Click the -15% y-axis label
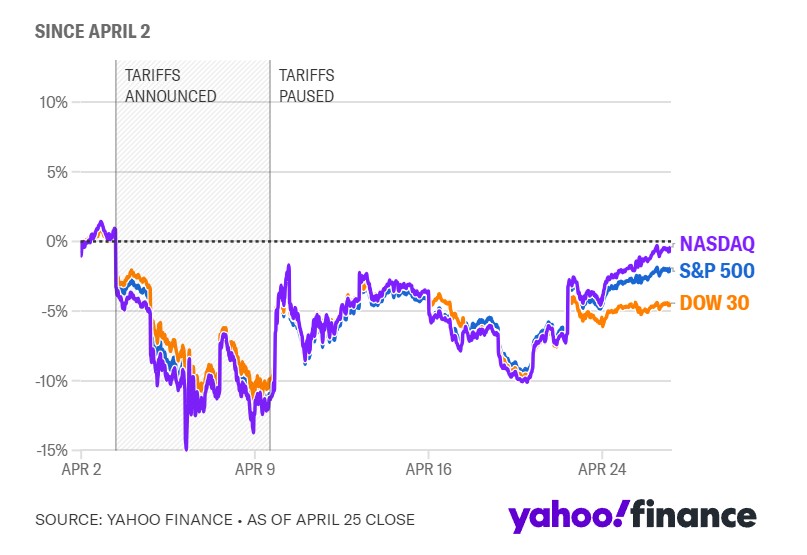The height and width of the screenshot is (555, 807). click(x=51, y=450)
